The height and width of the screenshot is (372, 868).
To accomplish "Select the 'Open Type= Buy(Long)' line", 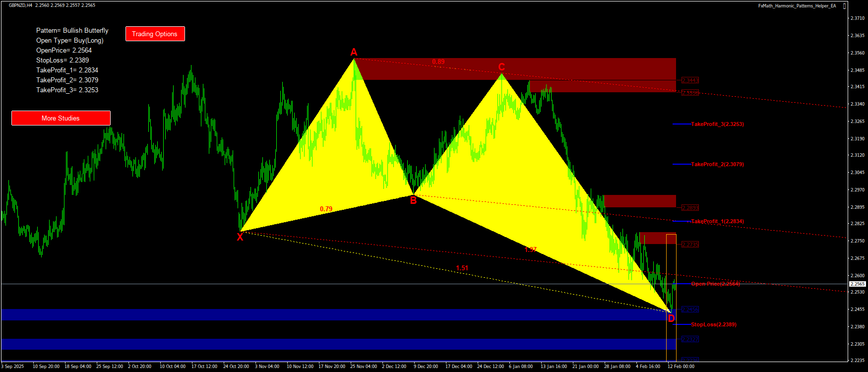I will pyautogui.click(x=69, y=40).
